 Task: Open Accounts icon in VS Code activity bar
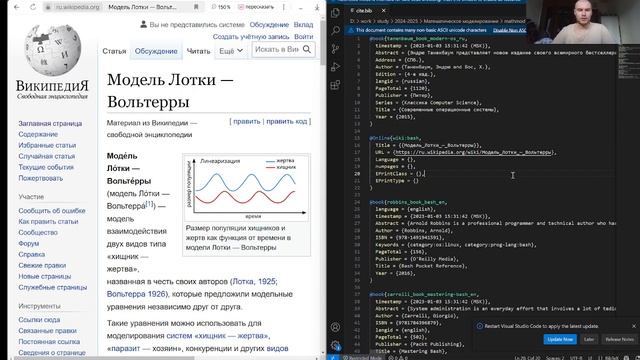coord(336,327)
